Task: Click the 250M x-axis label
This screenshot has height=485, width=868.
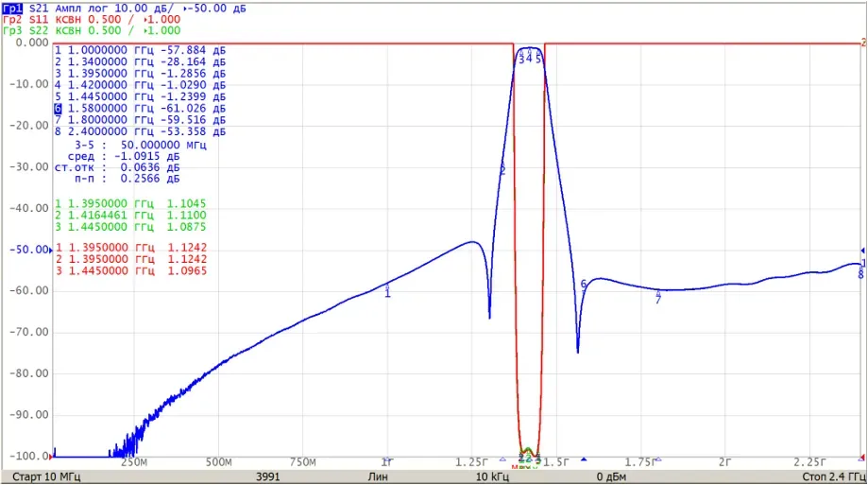Action: tap(134, 462)
